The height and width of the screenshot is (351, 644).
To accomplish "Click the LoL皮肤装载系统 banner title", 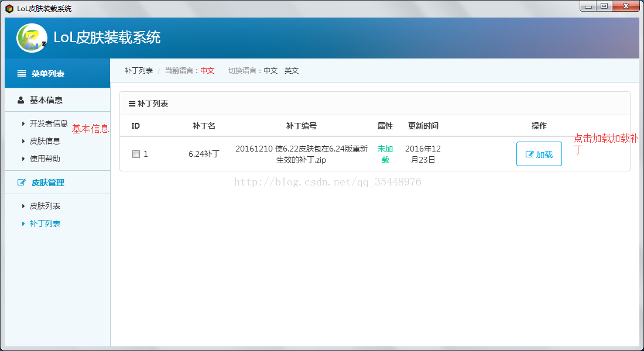I will click(x=107, y=38).
